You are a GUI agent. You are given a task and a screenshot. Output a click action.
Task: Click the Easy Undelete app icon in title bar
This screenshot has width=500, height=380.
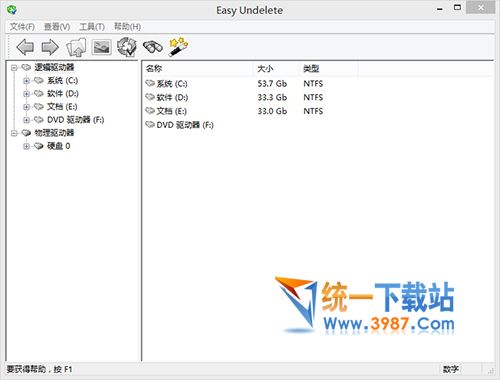[x=12, y=10]
